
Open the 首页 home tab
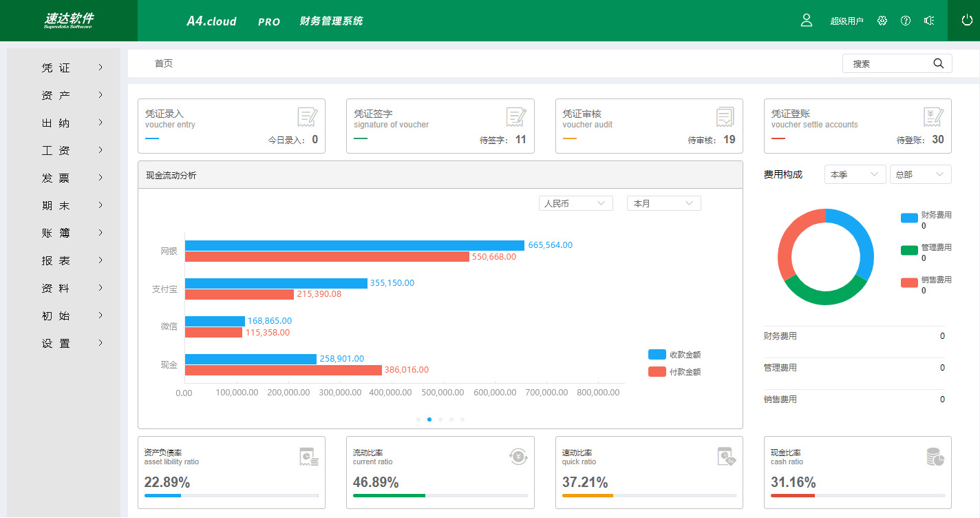coord(164,63)
